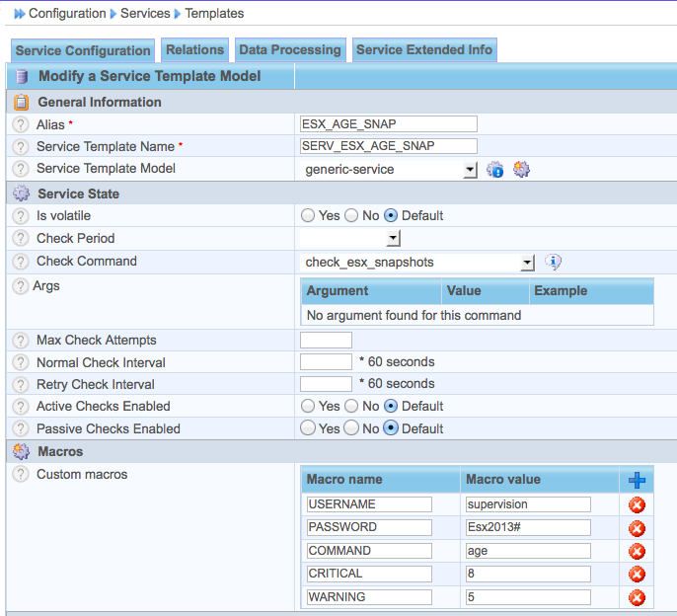Open Service Template Model dropdown
Image resolution: width=677 pixels, height=616 pixels.
470,170
